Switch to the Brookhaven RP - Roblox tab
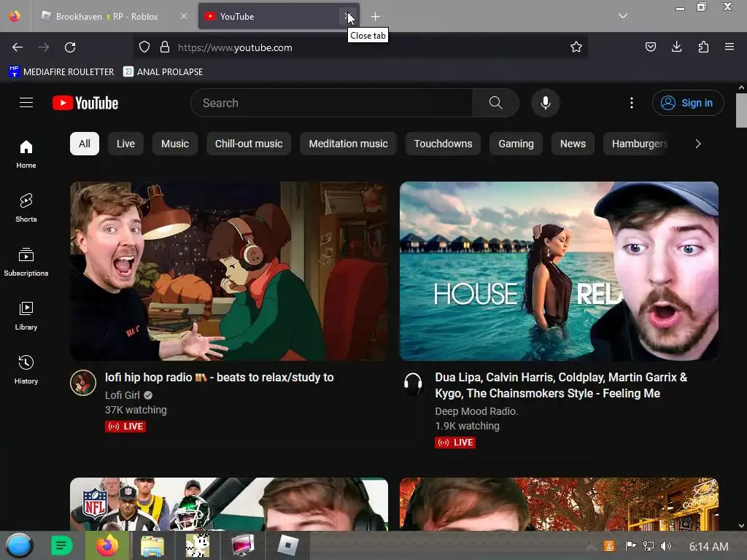 coord(107,17)
